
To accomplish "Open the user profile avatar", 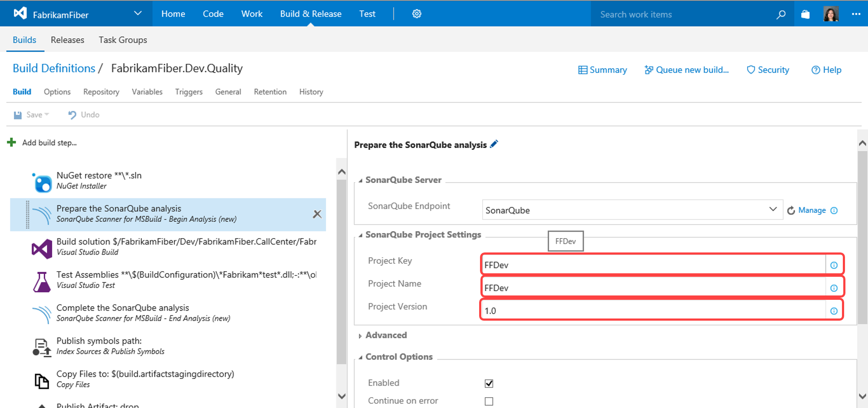I will (831, 14).
